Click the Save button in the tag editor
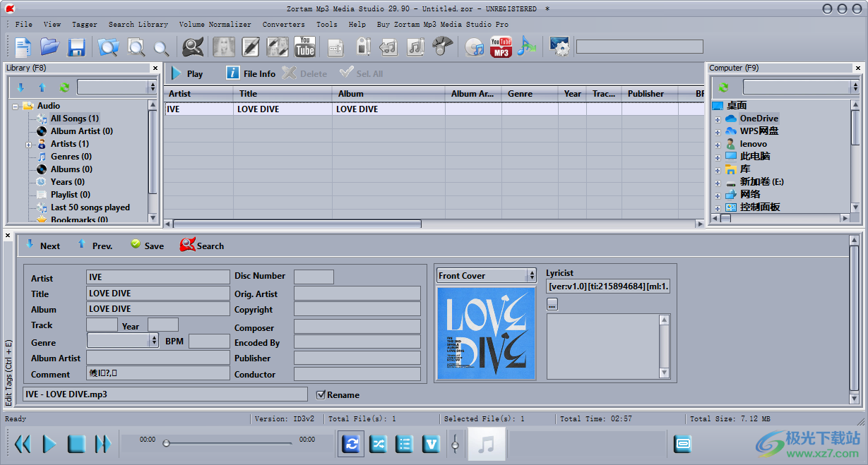The height and width of the screenshot is (465, 868). (x=148, y=246)
